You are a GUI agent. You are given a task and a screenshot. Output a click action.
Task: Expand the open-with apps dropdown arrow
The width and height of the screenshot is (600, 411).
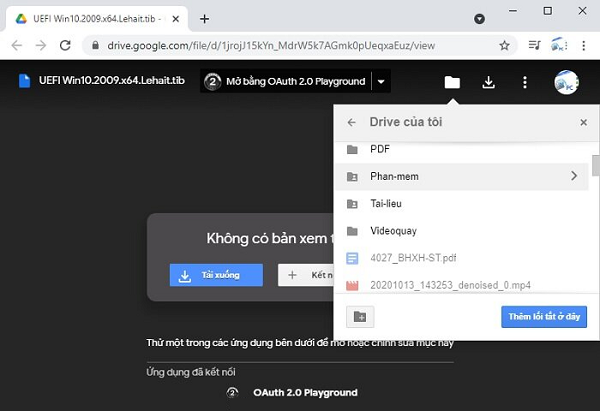coord(381,81)
